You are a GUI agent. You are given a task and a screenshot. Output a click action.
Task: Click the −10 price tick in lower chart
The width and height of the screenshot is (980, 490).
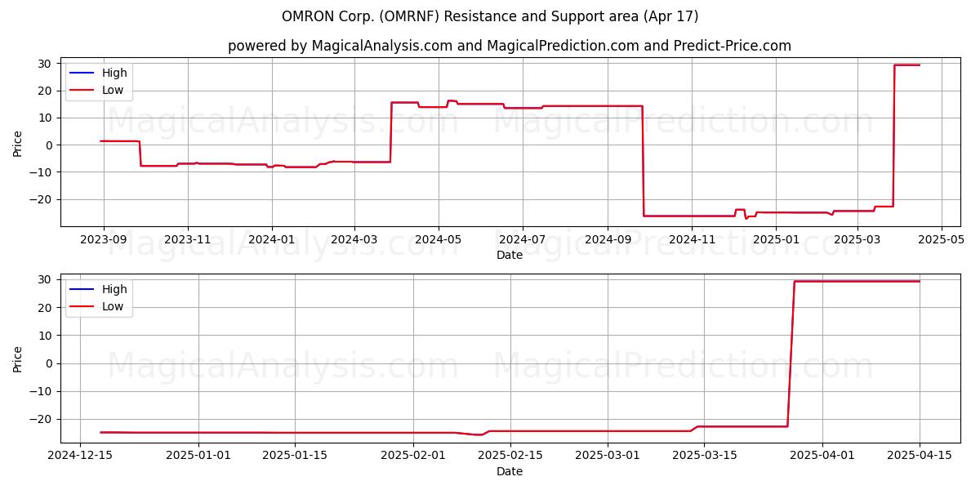point(42,391)
